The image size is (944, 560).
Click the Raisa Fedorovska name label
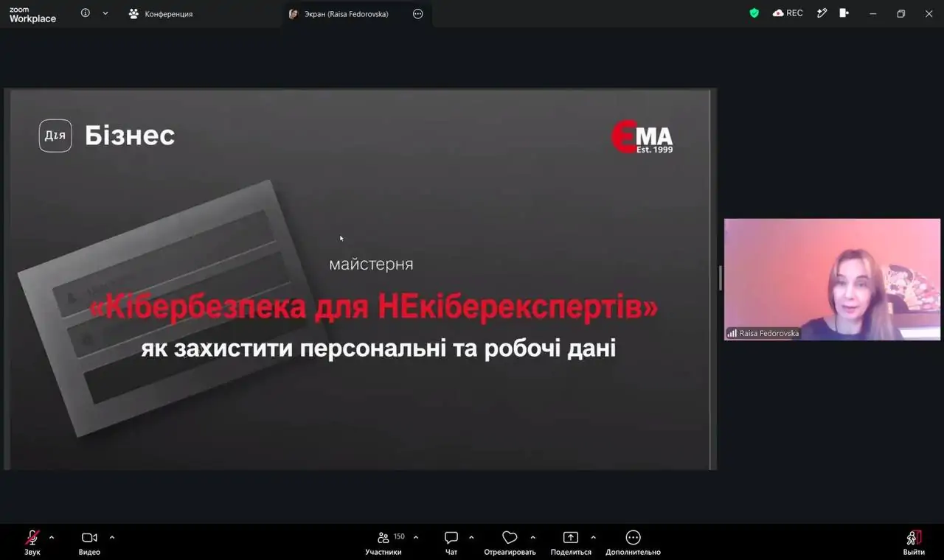pyautogui.click(x=769, y=333)
